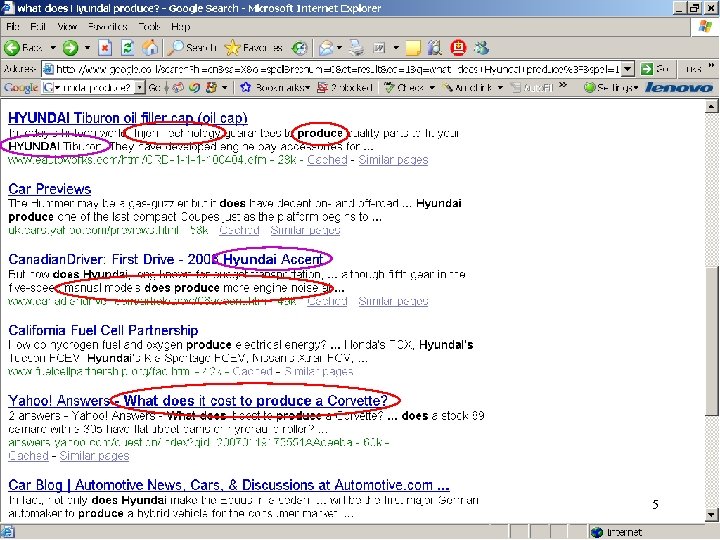Click the Windows flag logo at top right
The height and width of the screenshot is (540, 720).
(x=705, y=26)
